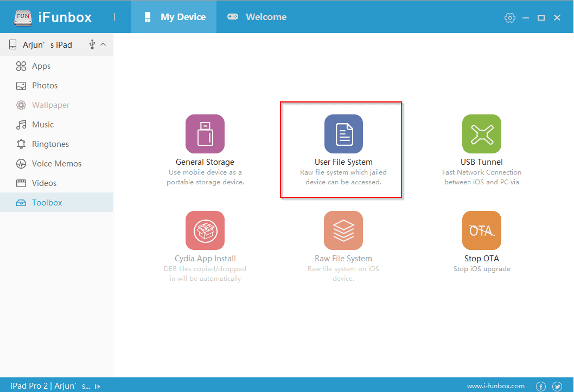
Task: Click the Photos sidebar icon
Action: [x=21, y=86]
